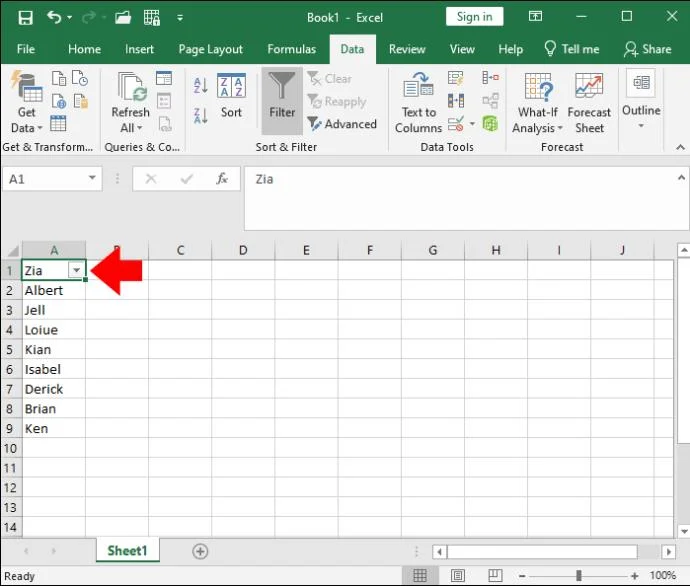Image resolution: width=690 pixels, height=586 pixels.
Task: Click the 100% zoom level
Action: (663, 575)
